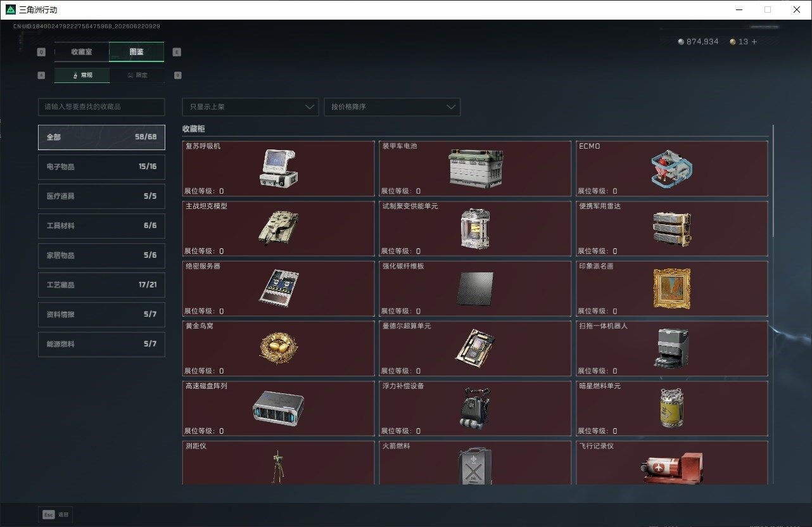Select the 便携军用雷达 radar icon
This screenshot has width=812, height=527.
coord(671,228)
